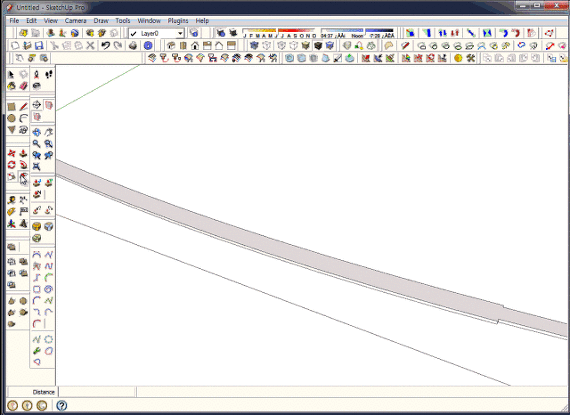Open the Plugins menu

point(178,21)
